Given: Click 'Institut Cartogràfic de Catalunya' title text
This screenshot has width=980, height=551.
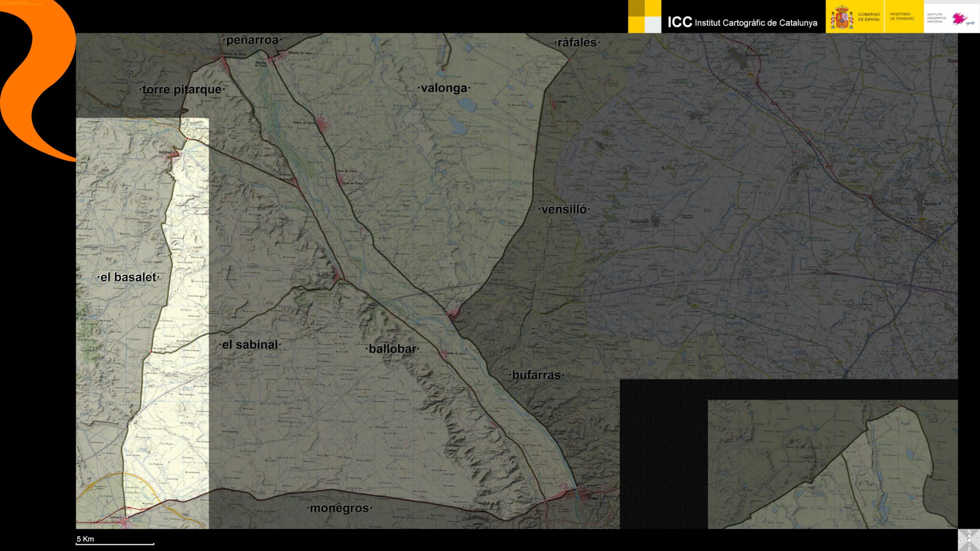Looking at the screenshot, I should pos(755,23).
